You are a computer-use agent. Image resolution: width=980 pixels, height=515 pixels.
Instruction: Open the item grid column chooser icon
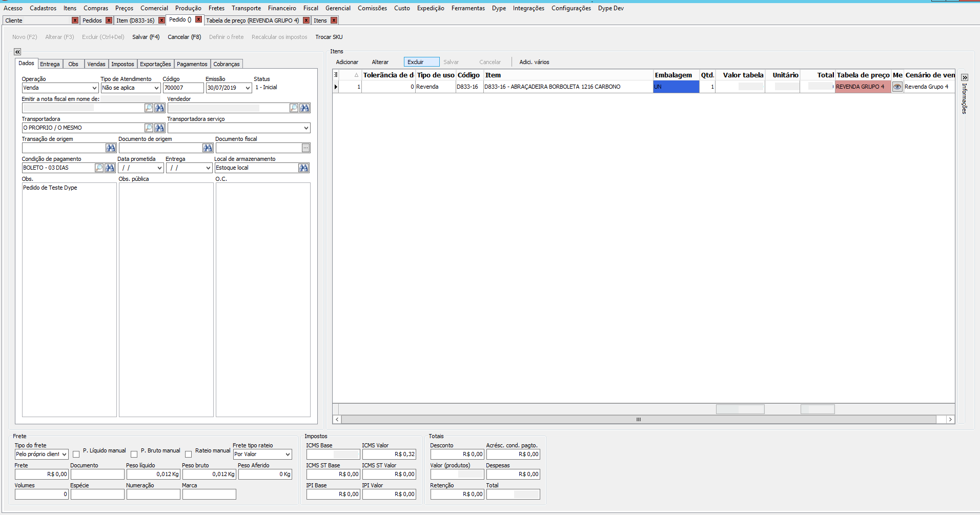pyautogui.click(x=336, y=75)
